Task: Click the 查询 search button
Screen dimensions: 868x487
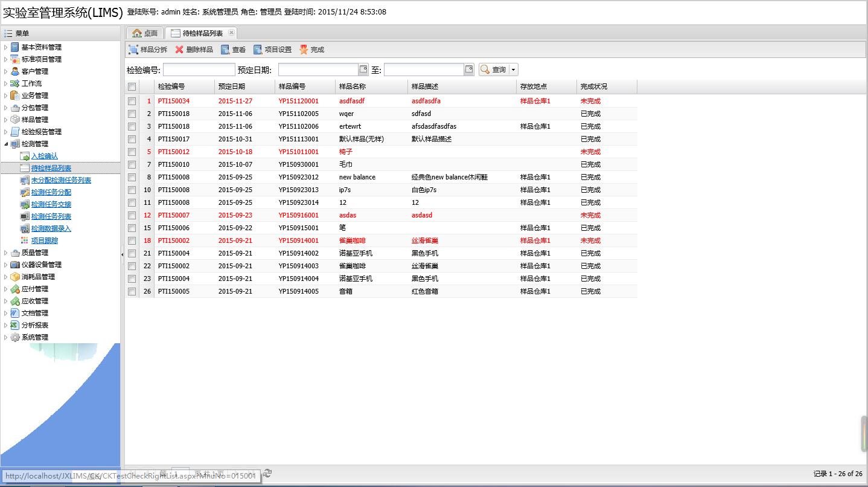Action: [x=493, y=70]
